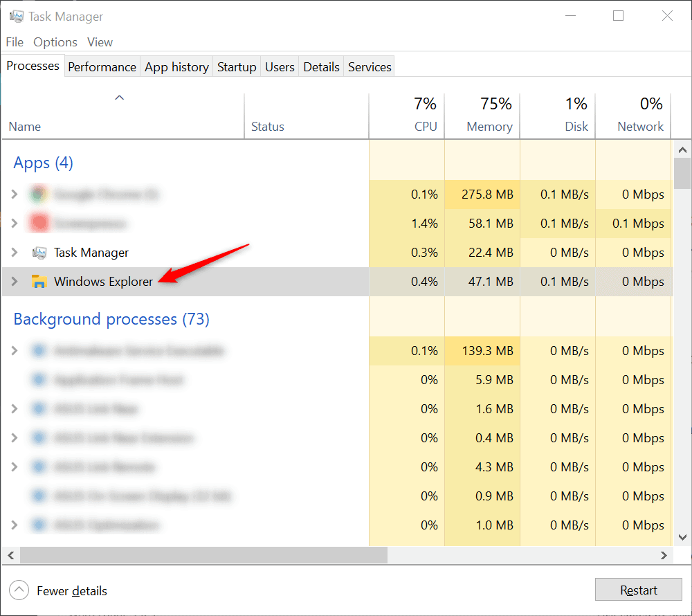Expand the background process using 4.3 MB

tap(14, 467)
